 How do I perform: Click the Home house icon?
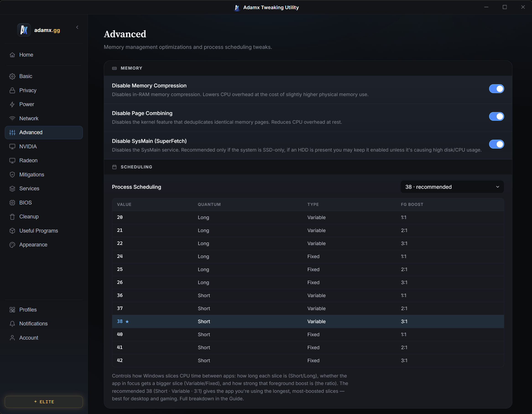pyautogui.click(x=12, y=55)
